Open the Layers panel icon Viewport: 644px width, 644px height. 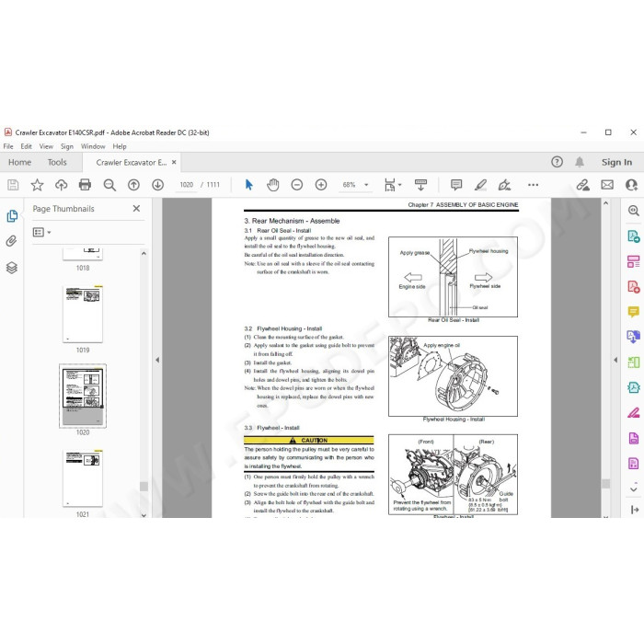coord(11,268)
